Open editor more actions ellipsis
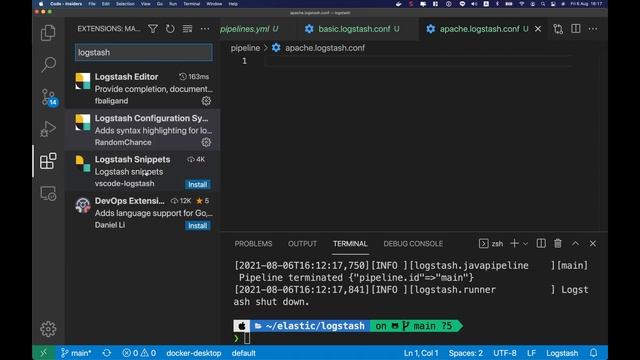Viewport: 640px width, 360px height. coord(593,29)
